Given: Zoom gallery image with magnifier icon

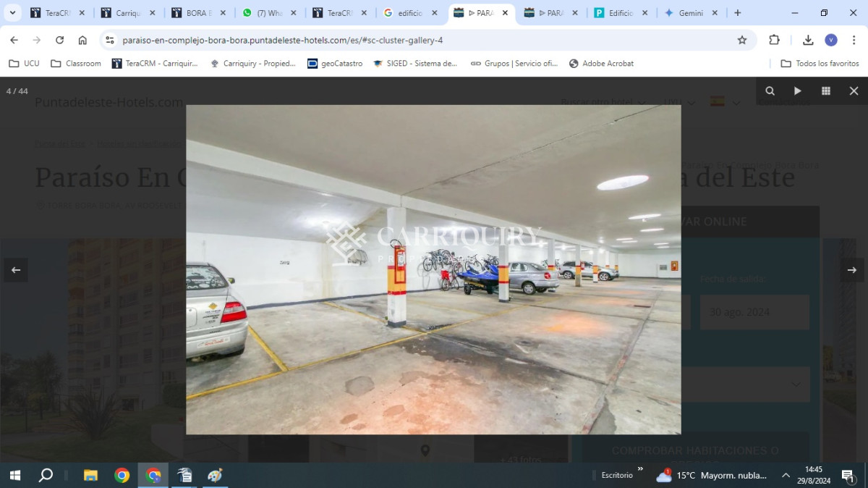Looking at the screenshot, I should [770, 91].
